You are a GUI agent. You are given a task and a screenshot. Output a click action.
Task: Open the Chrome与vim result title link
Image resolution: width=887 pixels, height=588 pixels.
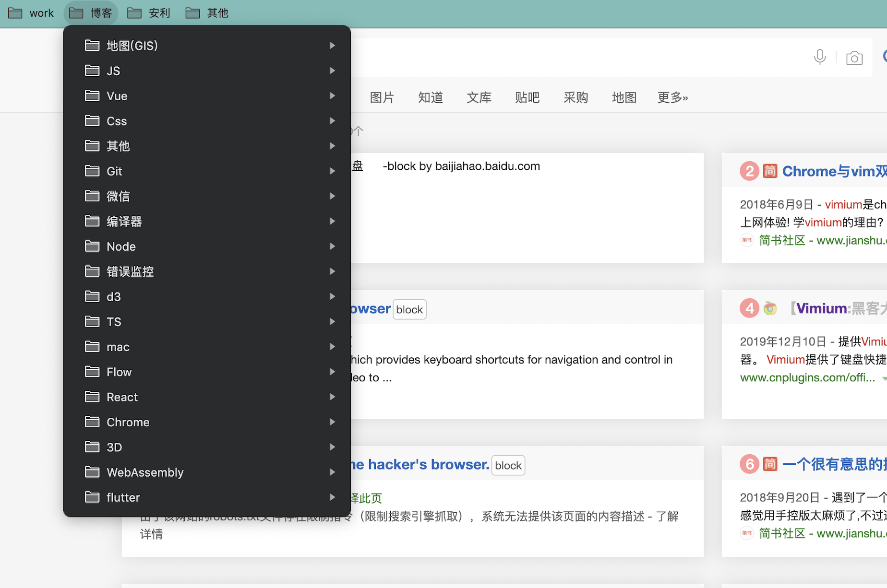point(834,171)
